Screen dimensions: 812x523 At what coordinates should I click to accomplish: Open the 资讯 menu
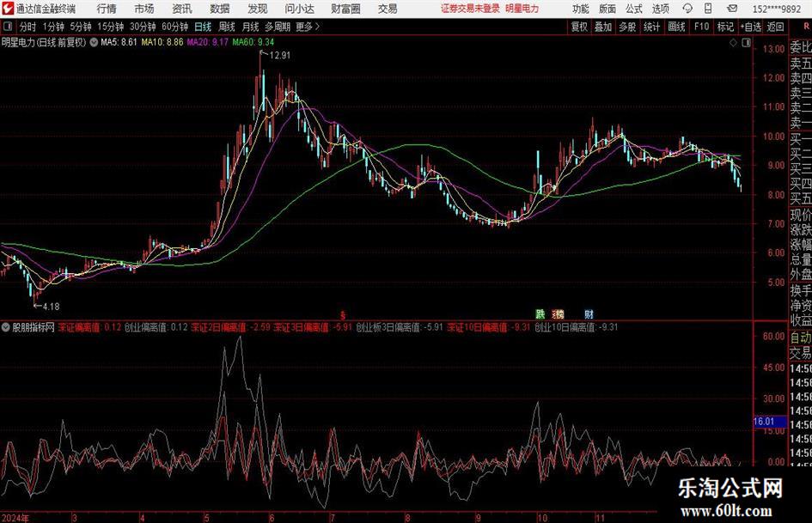coord(182,9)
